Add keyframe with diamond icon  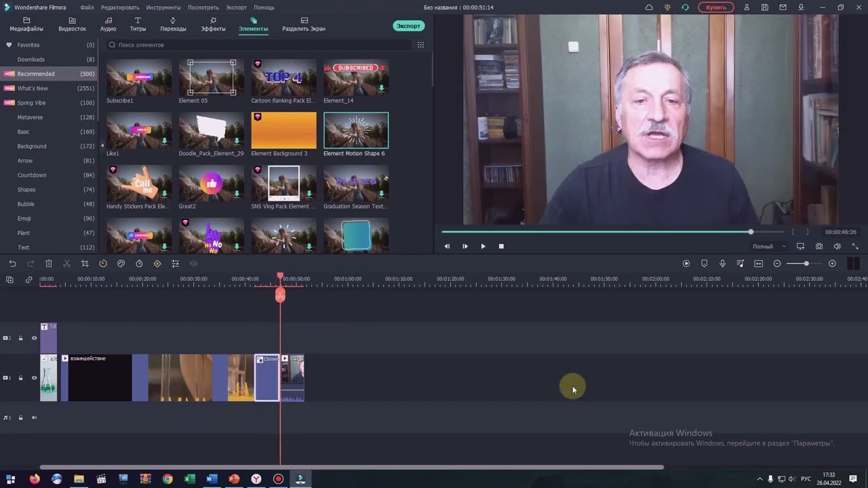(x=157, y=264)
